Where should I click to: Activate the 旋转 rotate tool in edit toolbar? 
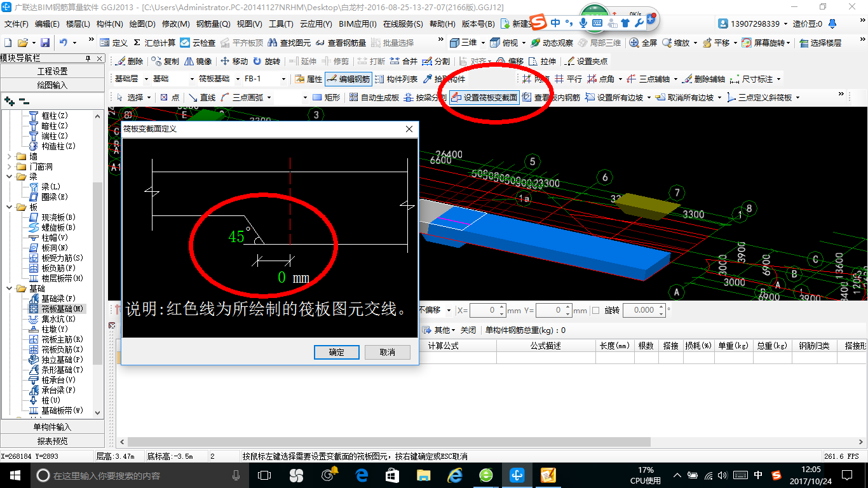(267, 61)
